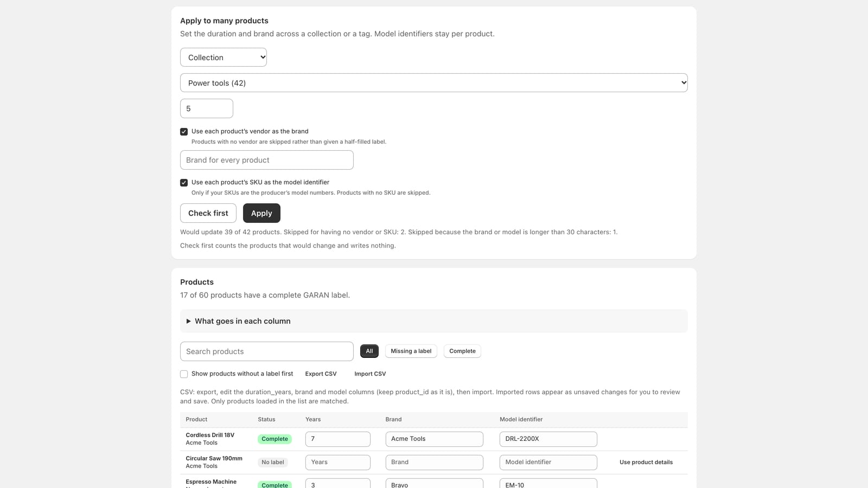Click the duration field showing 5
The height and width of the screenshot is (488, 868).
point(207,108)
